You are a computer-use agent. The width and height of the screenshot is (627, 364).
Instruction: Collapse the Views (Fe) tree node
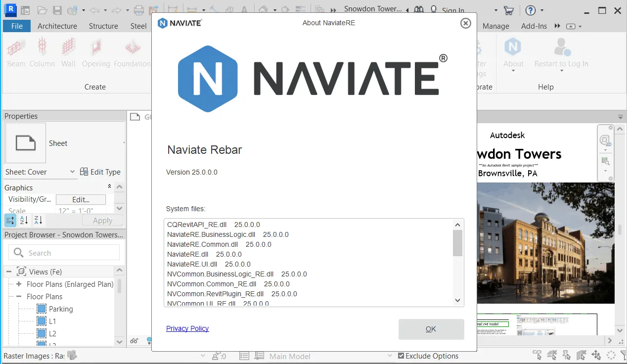pos(9,272)
